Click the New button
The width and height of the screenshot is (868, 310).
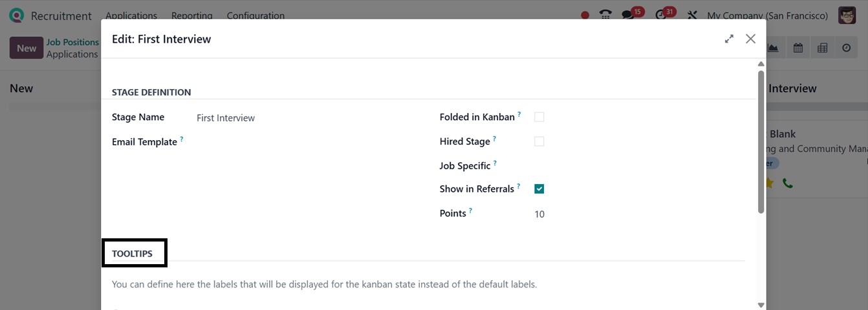(x=27, y=48)
